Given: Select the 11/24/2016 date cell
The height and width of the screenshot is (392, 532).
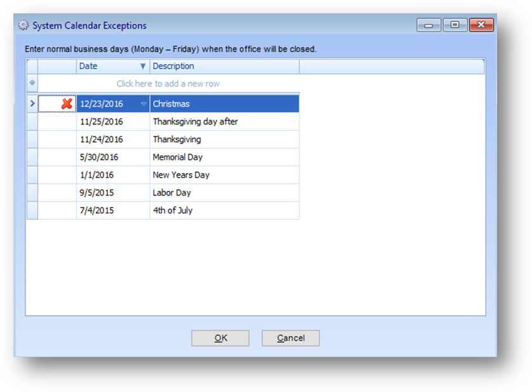Looking at the screenshot, I should (x=113, y=140).
